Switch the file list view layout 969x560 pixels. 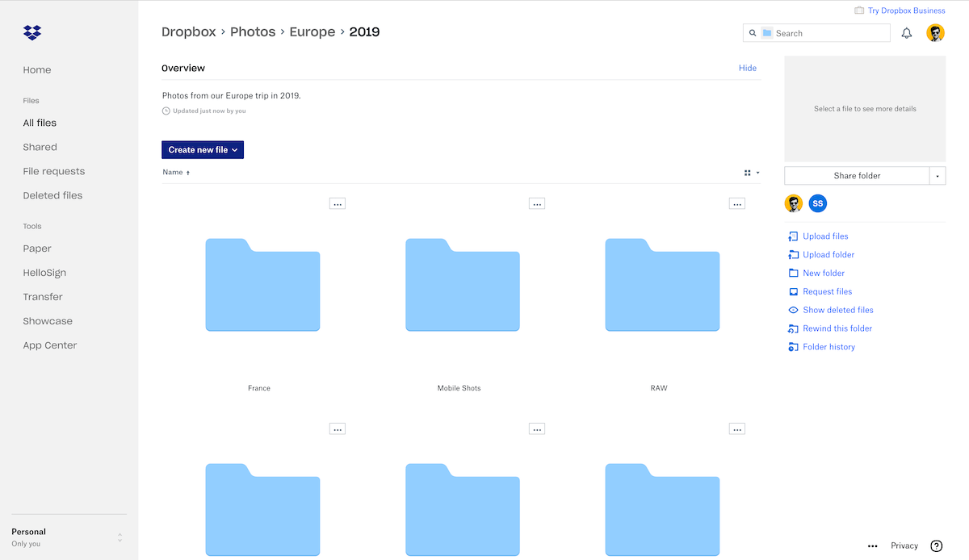click(748, 172)
